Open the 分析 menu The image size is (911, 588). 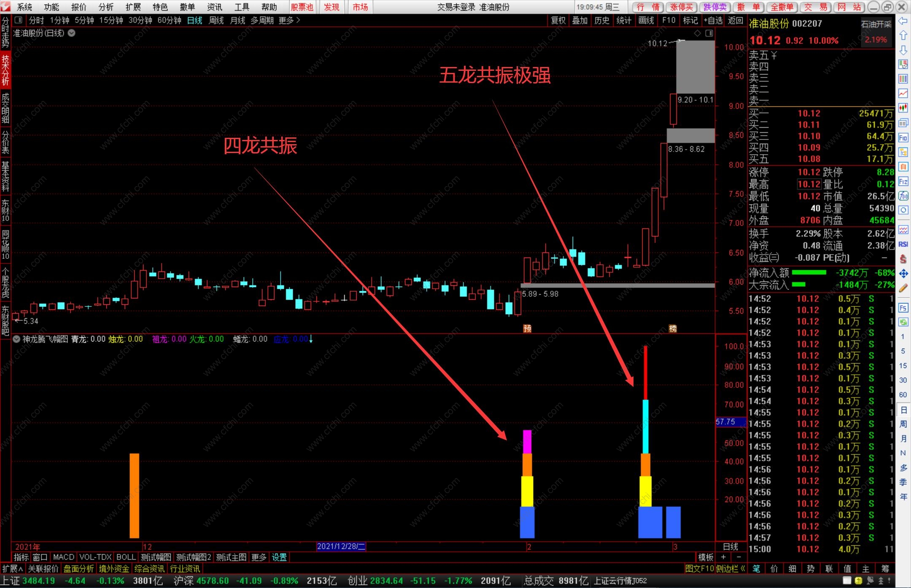tap(105, 7)
